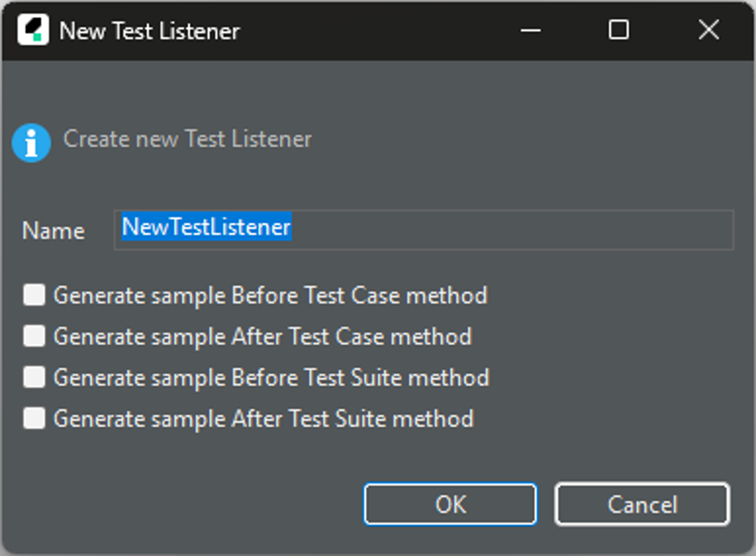
Task: Click 'Generate sample After Test Case method' label
Action: click(x=263, y=336)
